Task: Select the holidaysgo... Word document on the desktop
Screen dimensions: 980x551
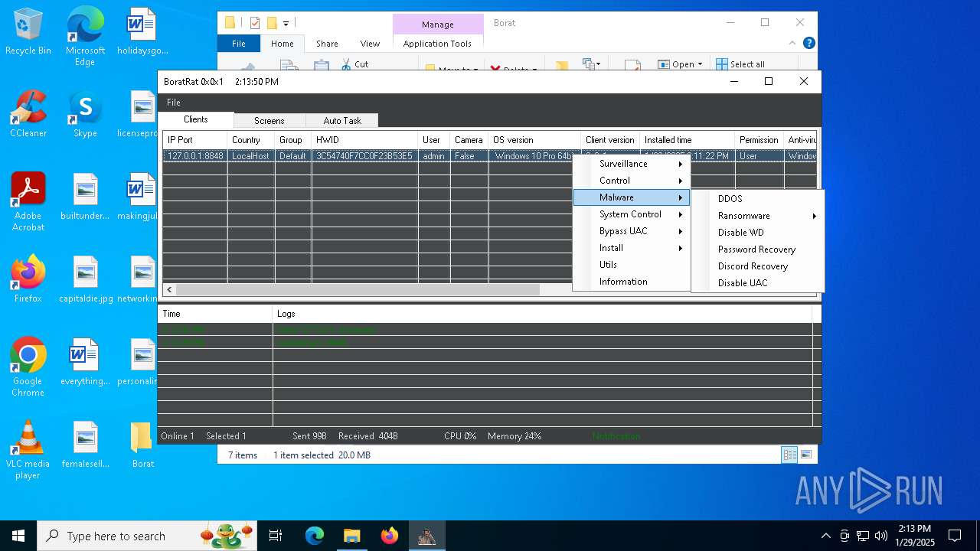Action: 142,32
